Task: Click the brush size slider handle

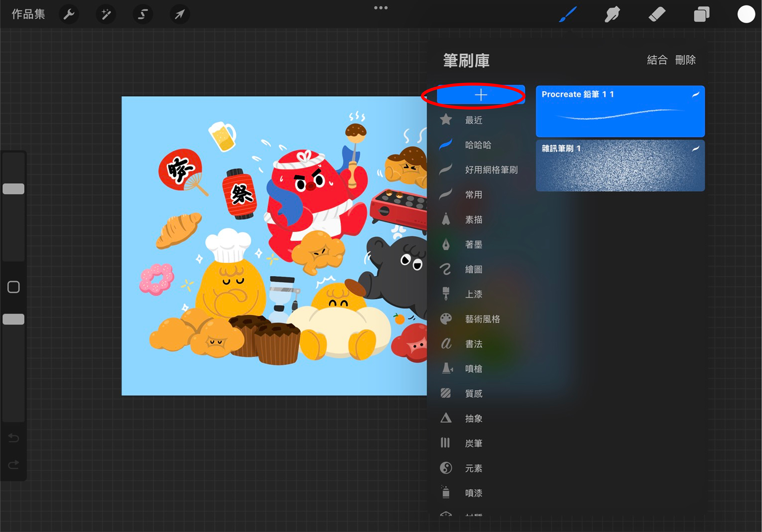Action: 14,189
